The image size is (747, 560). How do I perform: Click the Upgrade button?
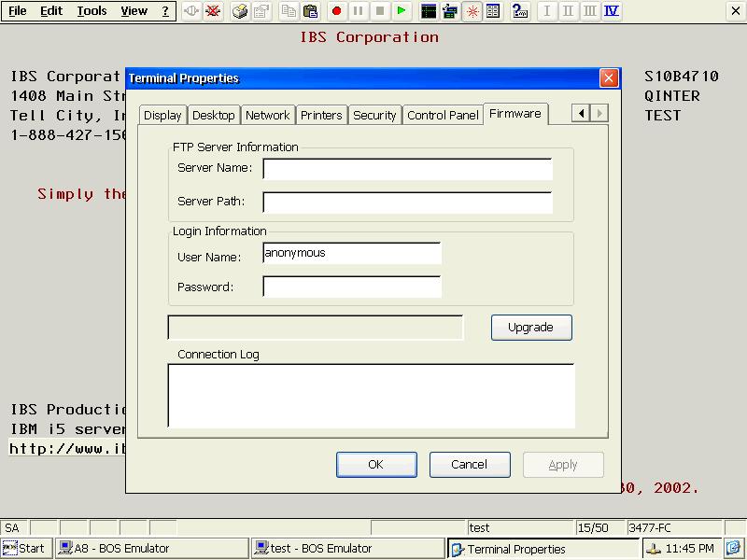click(531, 328)
